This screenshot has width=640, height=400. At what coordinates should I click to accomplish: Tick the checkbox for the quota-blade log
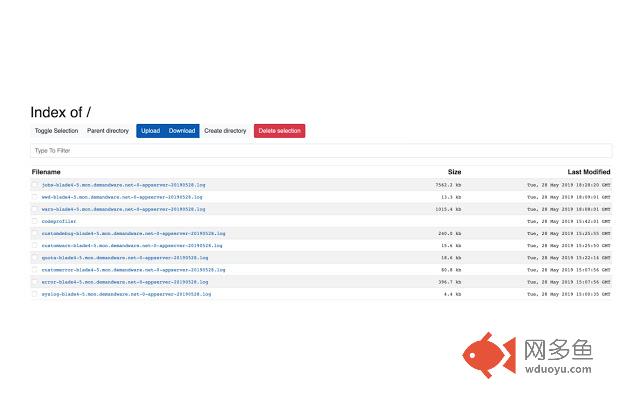coord(35,258)
